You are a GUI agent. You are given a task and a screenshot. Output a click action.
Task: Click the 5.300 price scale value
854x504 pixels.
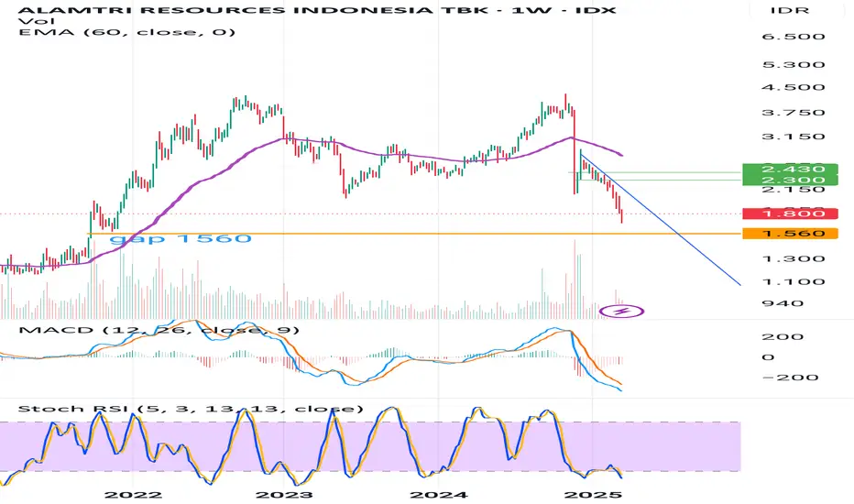coord(794,65)
